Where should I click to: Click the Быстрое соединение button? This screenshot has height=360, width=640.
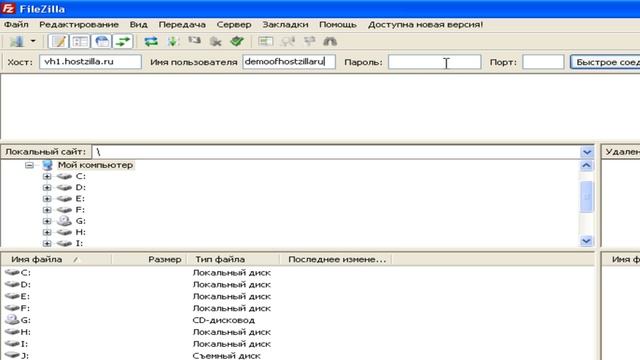click(605, 62)
